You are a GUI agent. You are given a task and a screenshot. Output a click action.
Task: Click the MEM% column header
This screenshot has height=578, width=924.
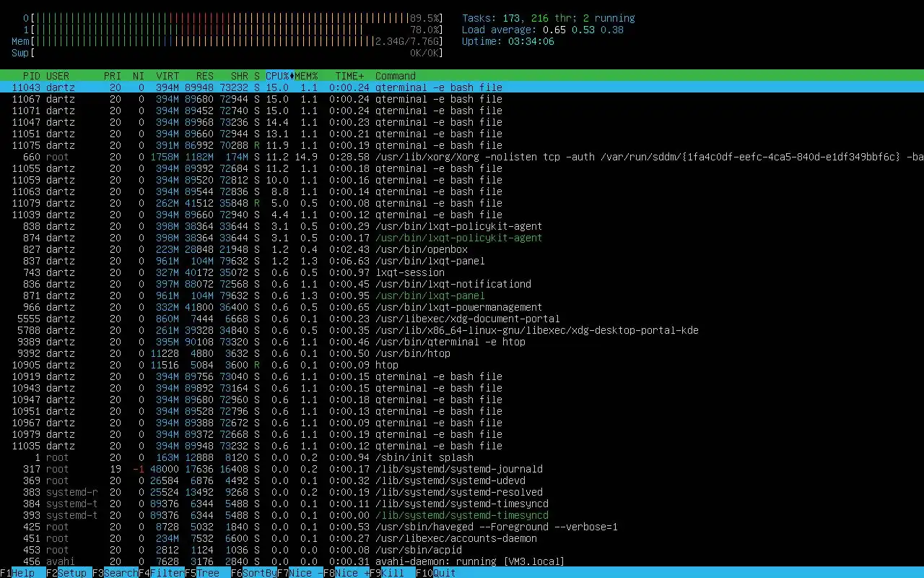tap(306, 76)
